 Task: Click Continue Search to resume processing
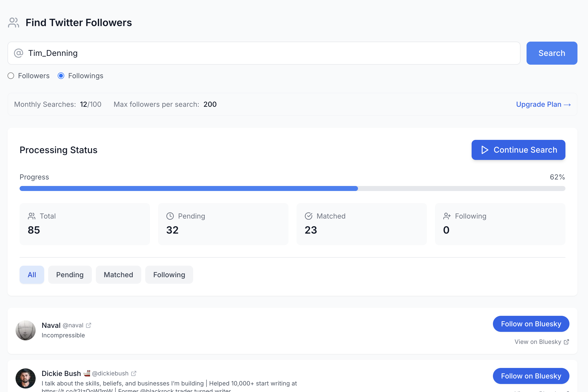[x=518, y=150]
